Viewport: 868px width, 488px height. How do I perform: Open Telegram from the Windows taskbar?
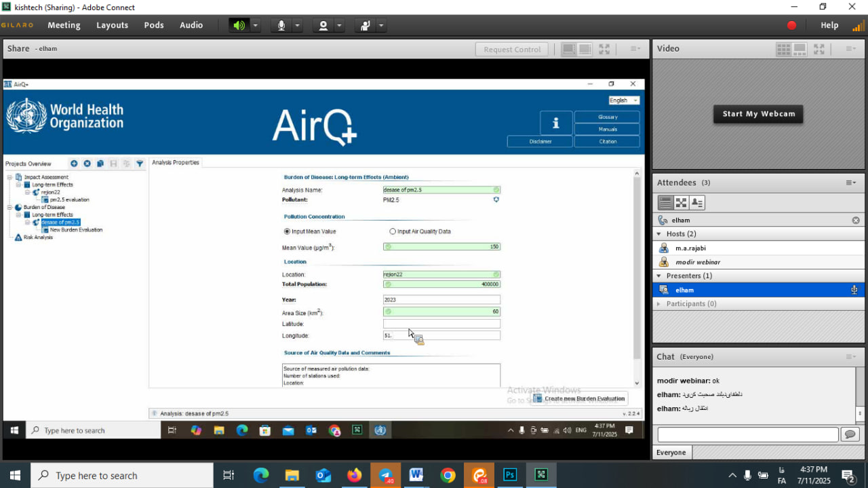(386, 476)
